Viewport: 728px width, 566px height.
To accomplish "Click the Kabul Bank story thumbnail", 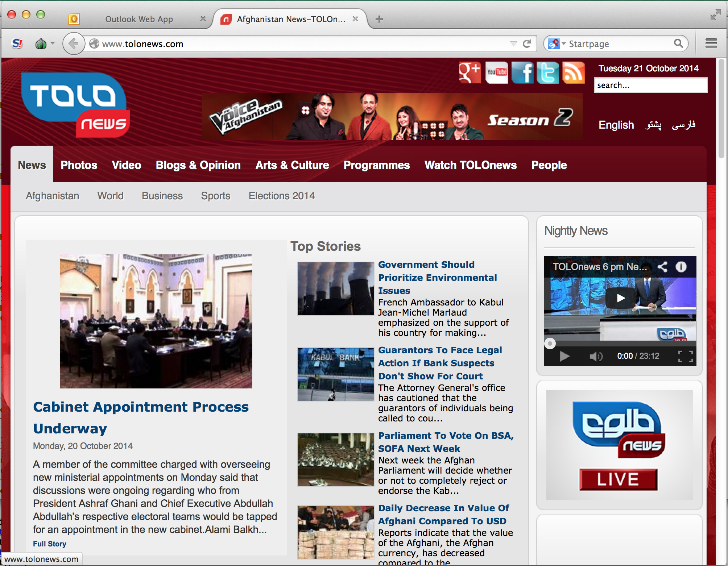I will point(335,374).
